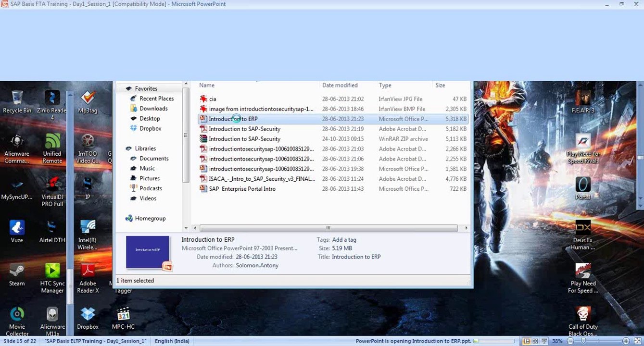644x346 pixels.
Task: Launch Zinio Reader 4 from desktop
Action: [52, 104]
